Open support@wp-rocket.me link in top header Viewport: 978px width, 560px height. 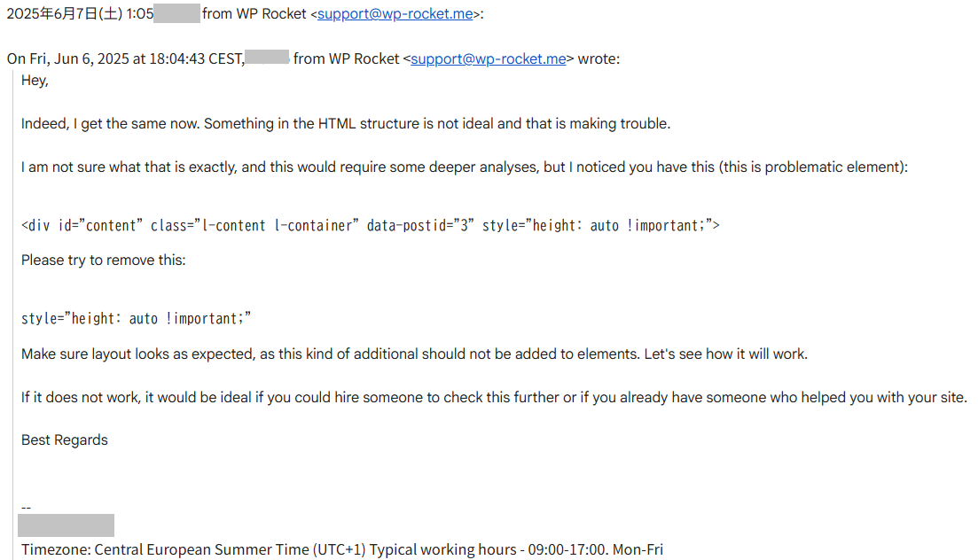[x=395, y=13]
